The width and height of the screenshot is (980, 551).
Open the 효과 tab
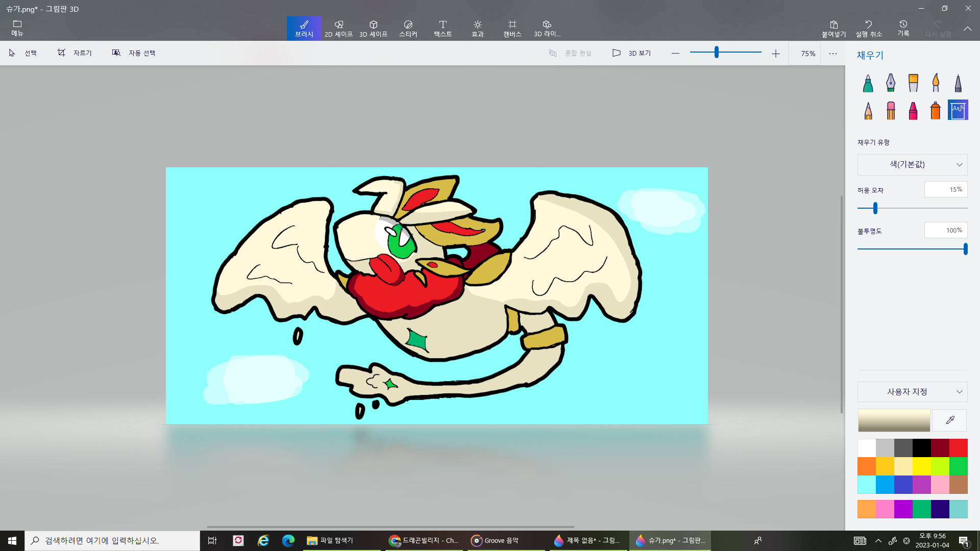coord(477,29)
